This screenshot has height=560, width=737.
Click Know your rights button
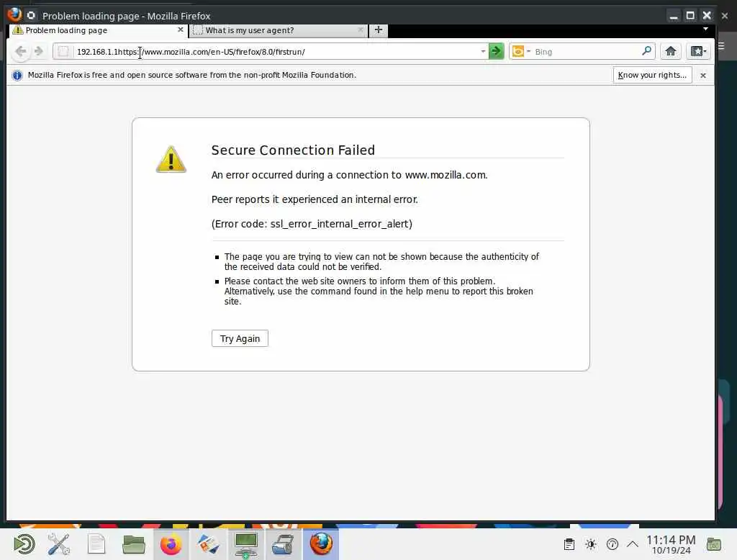click(x=652, y=76)
